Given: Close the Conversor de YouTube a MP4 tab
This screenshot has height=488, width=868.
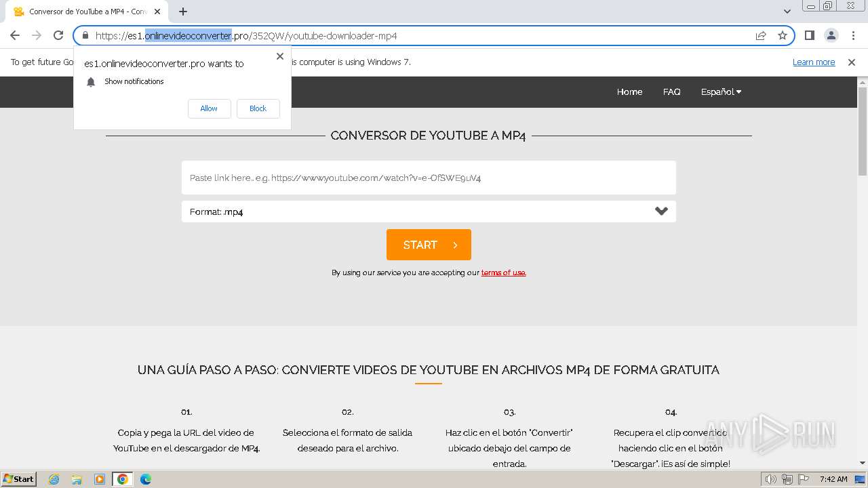Looking at the screenshot, I should coord(157,12).
